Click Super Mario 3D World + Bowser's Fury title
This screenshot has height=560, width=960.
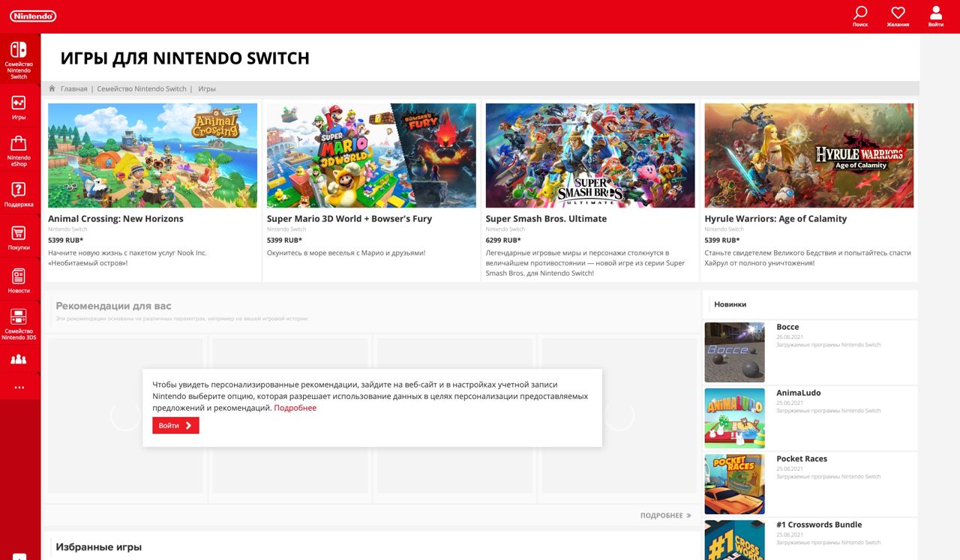point(349,219)
